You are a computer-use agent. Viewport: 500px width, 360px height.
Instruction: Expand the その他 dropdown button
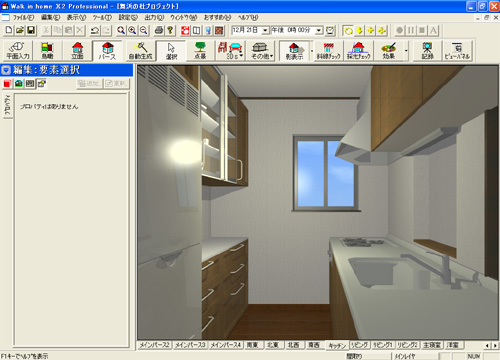tap(262, 51)
